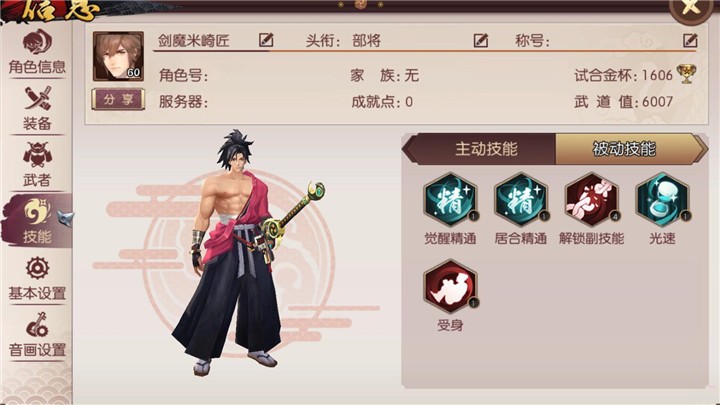Click the gold trophy icon
The height and width of the screenshot is (405, 720).
pyautogui.click(x=686, y=74)
